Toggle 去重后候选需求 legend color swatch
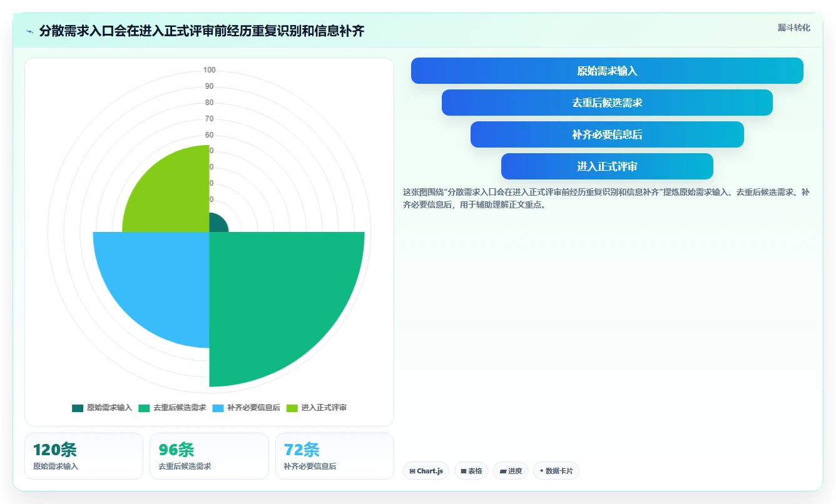This screenshot has width=836, height=504. (144, 408)
